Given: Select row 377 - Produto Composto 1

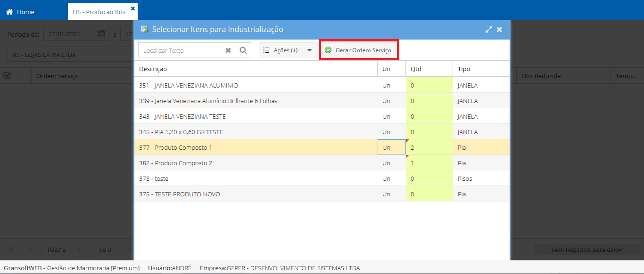Looking at the screenshot, I should tap(322, 147).
